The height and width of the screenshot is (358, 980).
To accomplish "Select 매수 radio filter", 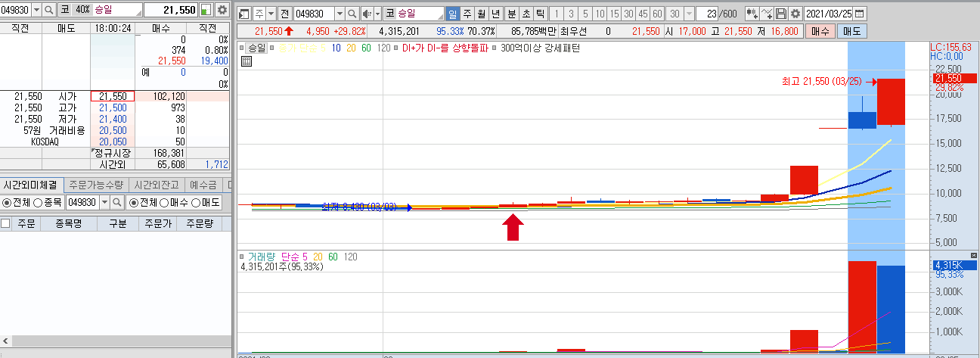I will point(166,203).
